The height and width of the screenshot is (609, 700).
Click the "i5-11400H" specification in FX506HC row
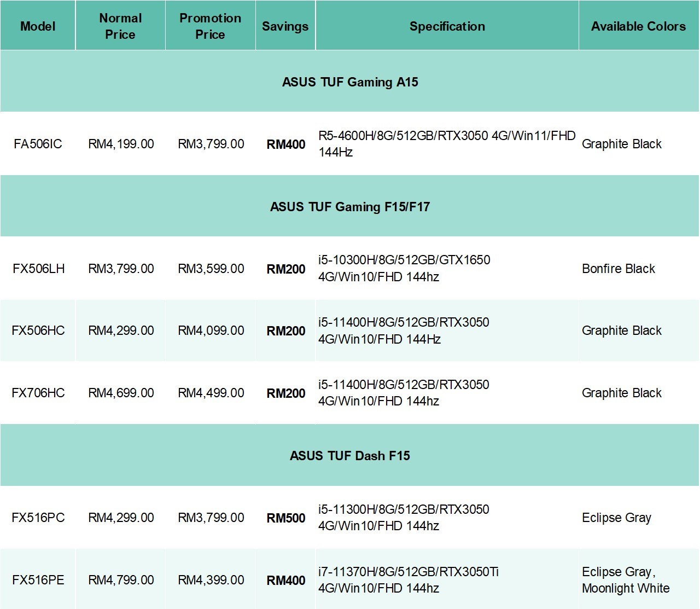[x=404, y=330]
